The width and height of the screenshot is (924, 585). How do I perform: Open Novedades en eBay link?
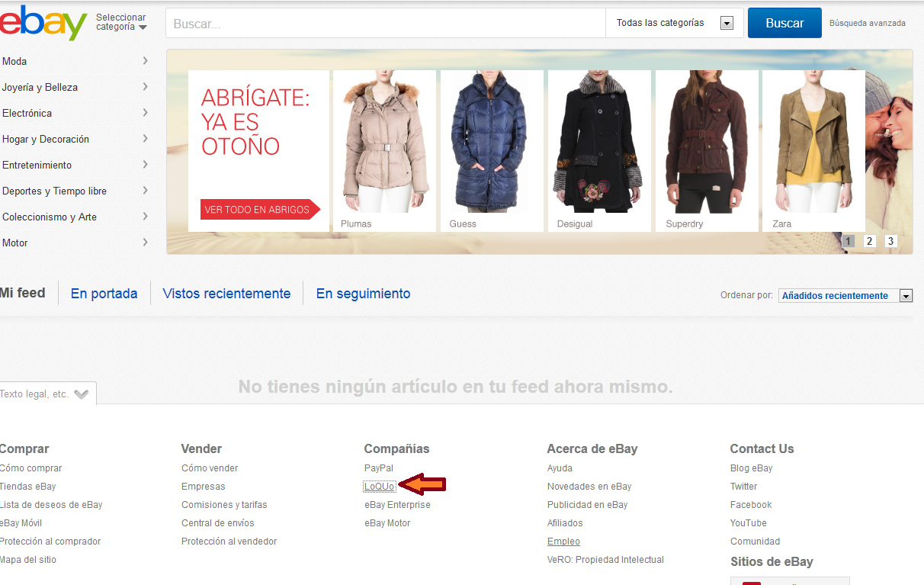(x=589, y=487)
